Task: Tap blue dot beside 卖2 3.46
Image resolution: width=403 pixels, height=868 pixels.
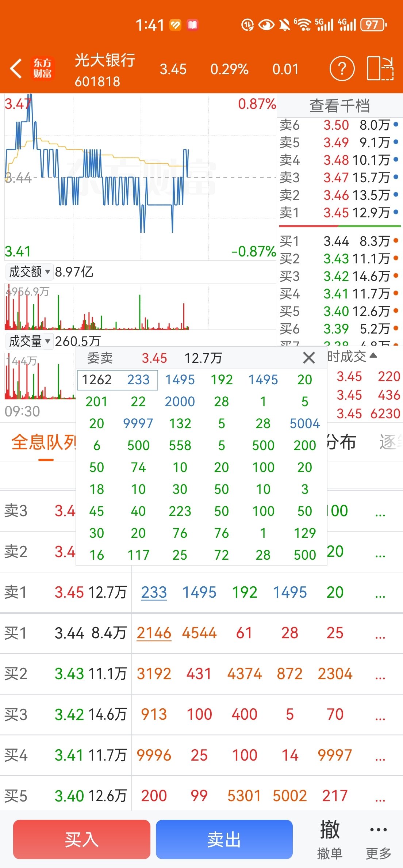Action: (x=396, y=195)
